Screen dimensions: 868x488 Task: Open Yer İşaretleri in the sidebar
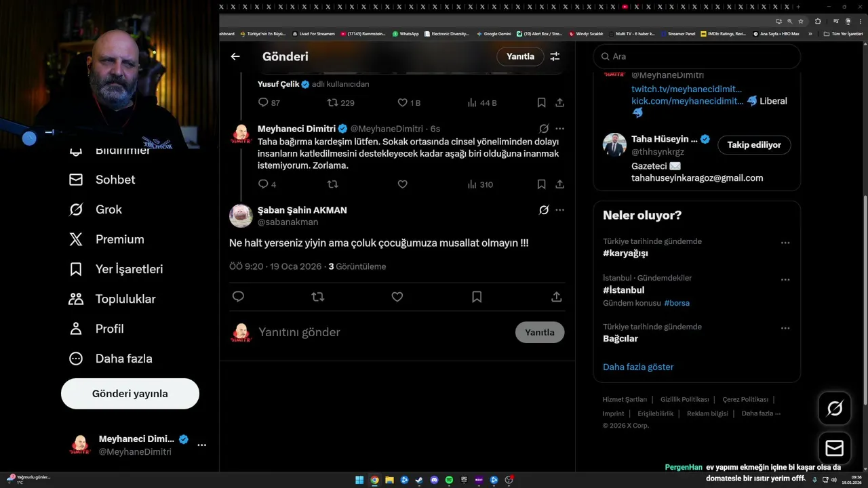click(116, 269)
